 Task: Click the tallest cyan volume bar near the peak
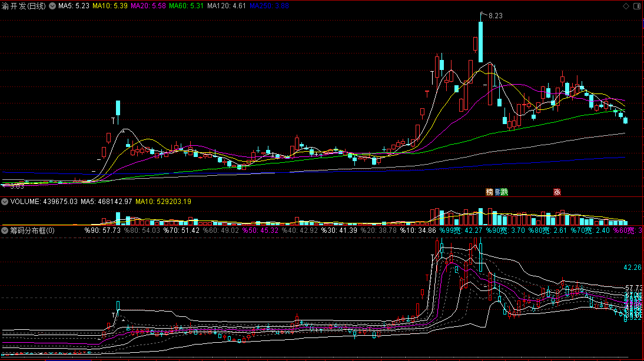pos(481,216)
